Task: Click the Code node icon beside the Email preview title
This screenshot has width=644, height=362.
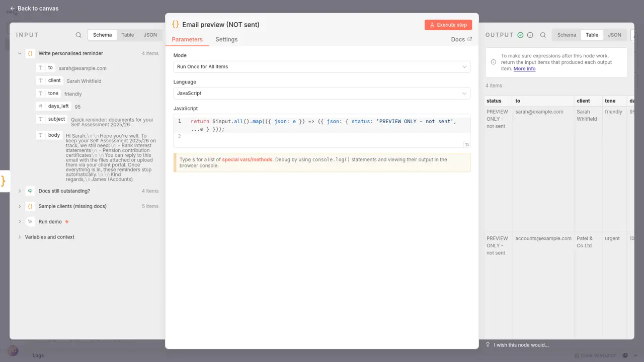Action: point(176,24)
